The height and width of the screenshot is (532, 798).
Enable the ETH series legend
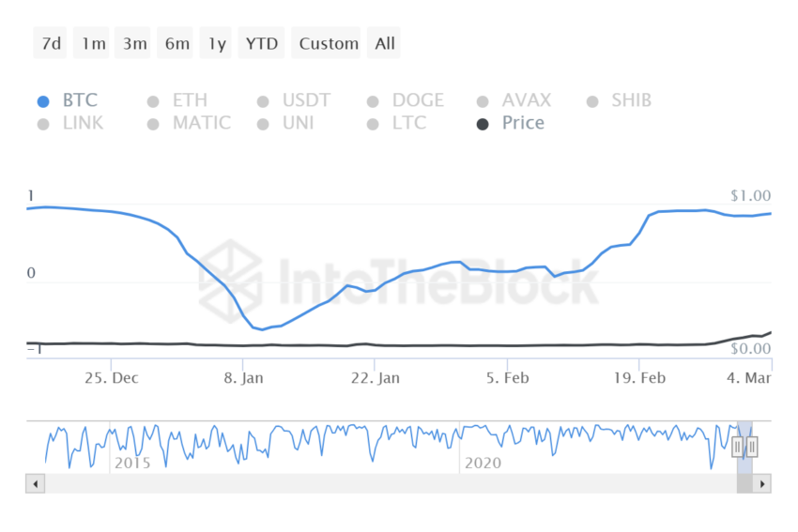click(177, 100)
